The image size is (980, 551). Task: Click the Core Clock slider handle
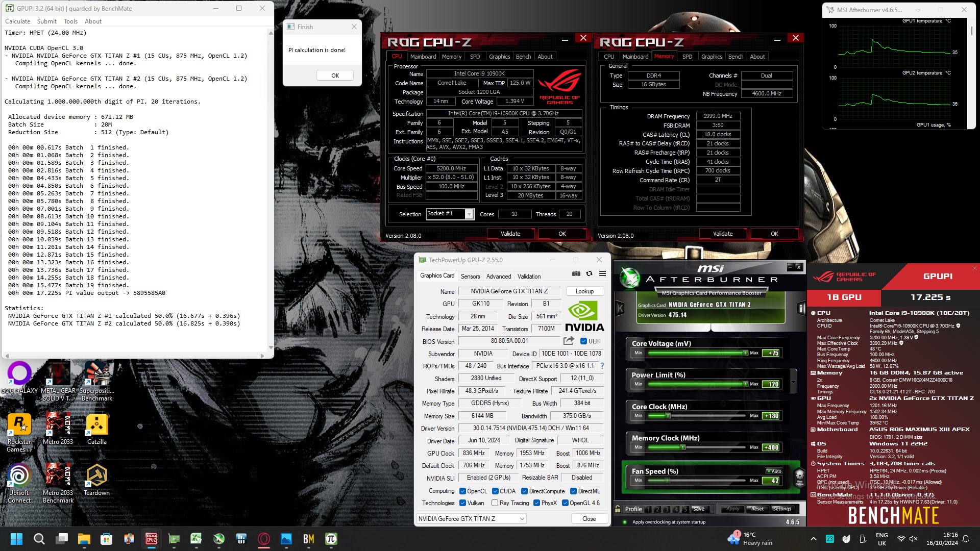668,416
